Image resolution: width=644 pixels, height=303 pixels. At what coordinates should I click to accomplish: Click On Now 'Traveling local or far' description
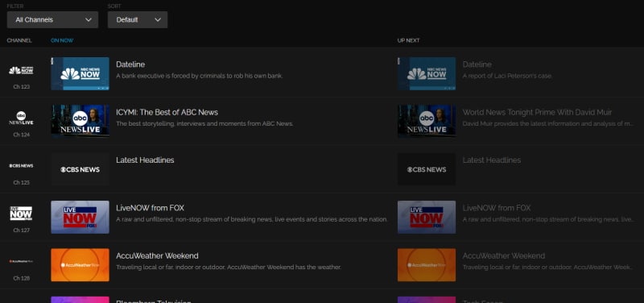pyautogui.click(x=229, y=268)
